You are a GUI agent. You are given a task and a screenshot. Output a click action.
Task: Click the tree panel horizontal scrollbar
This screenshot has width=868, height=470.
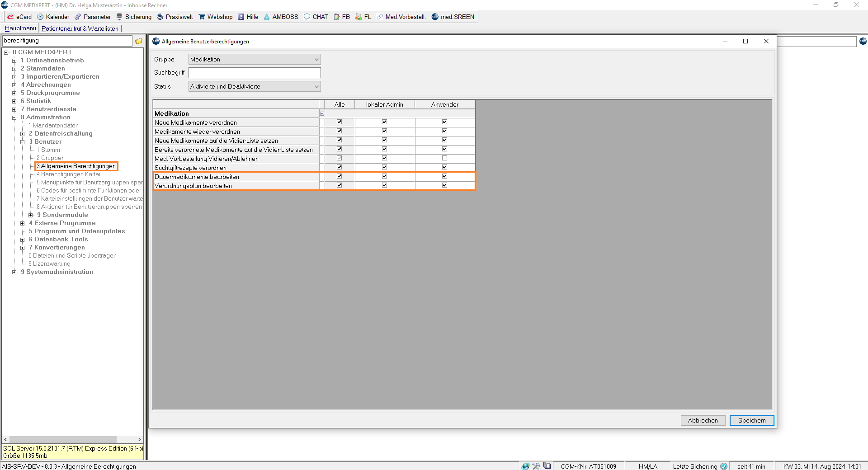click(x=63, y=439)
